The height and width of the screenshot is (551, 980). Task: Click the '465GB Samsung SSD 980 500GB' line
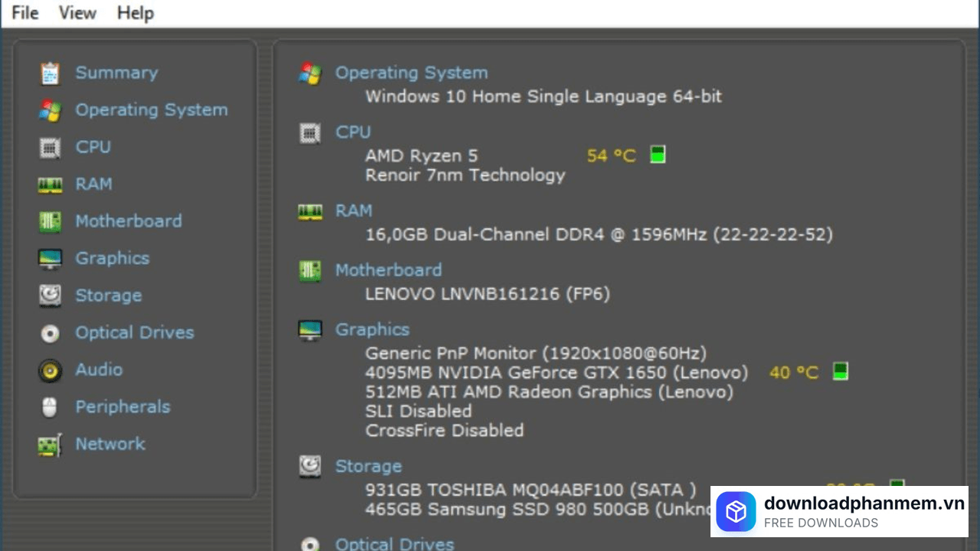(x=537, y=509)
